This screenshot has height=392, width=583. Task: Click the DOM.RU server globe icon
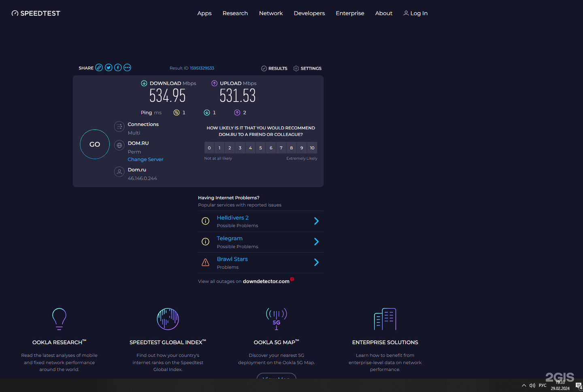[x=119, y=145]
